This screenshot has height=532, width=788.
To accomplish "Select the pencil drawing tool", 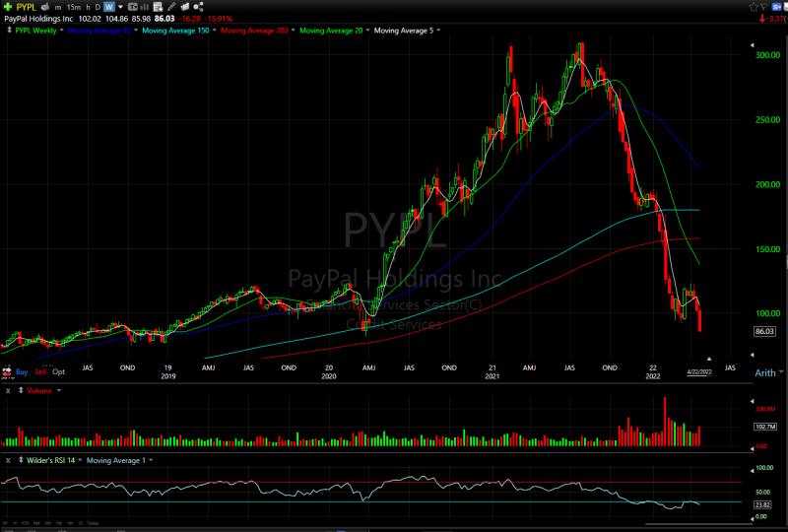I will [171, 7].
